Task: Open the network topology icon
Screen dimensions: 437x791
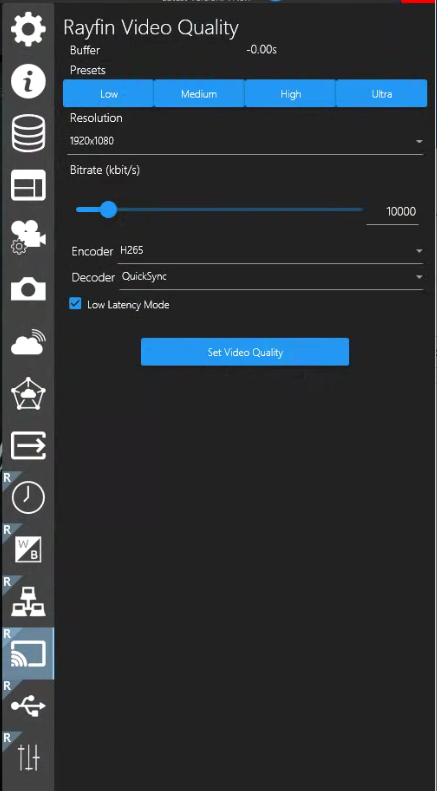Action: pyautogui.click(x=28, y=602)
